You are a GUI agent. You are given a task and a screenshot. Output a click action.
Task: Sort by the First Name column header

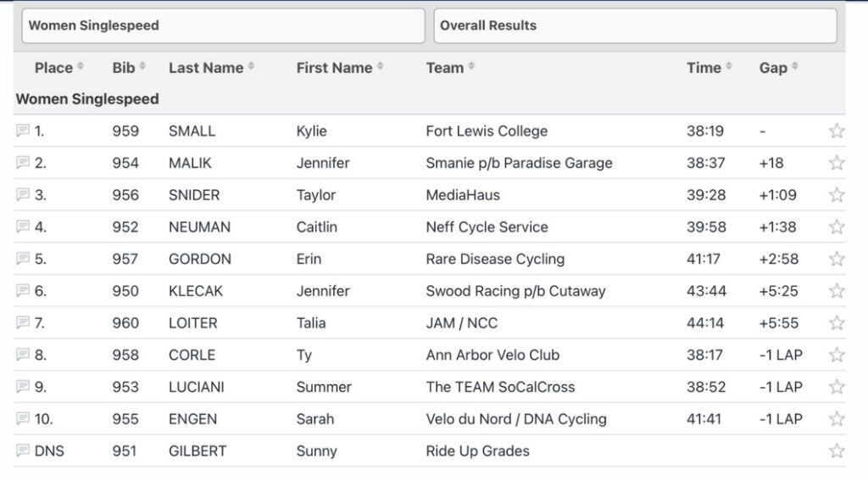(x=339, y=68)
